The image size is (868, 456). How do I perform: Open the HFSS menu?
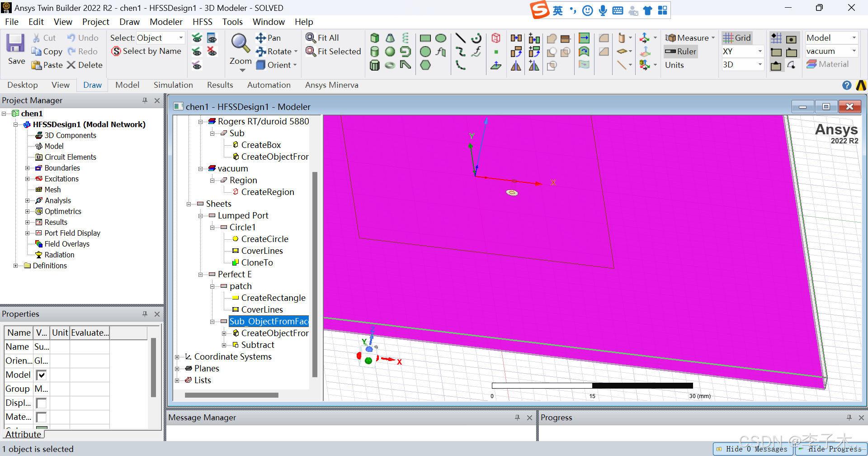[202, 22]
